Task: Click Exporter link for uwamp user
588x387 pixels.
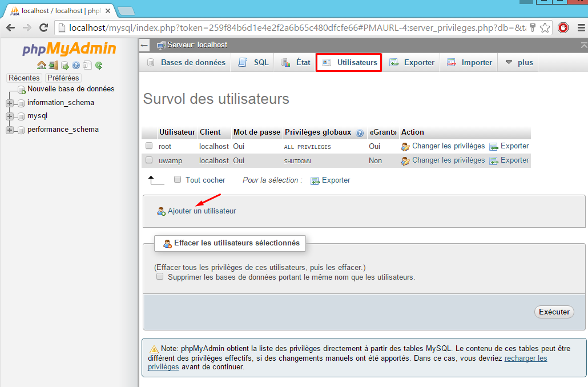Action: (x=514, y=160)
